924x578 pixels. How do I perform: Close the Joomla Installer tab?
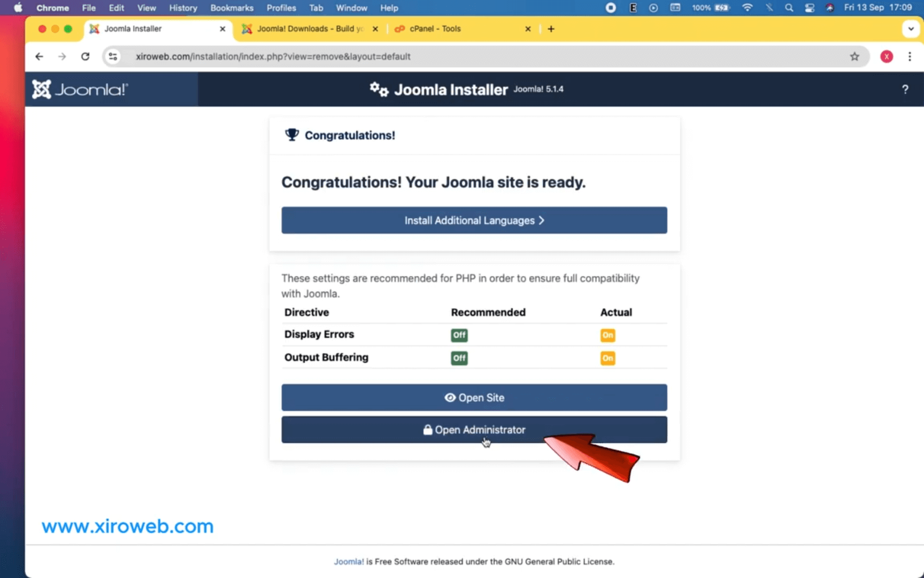click(222, 29)
